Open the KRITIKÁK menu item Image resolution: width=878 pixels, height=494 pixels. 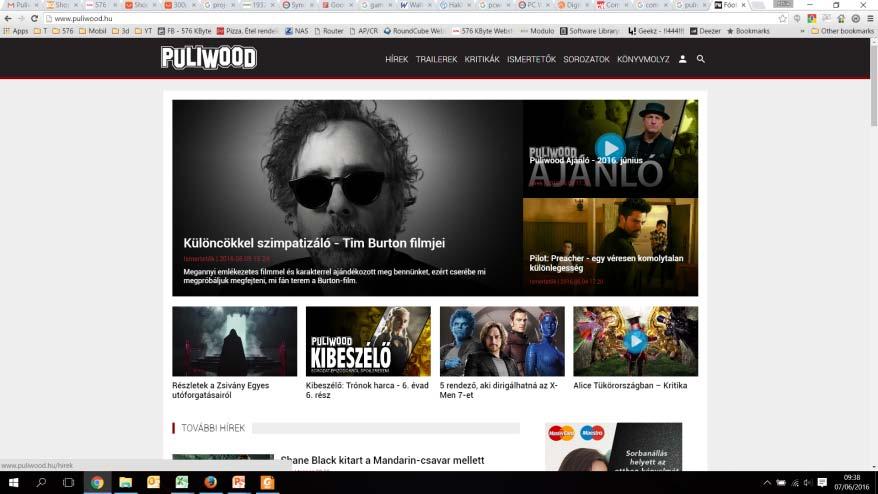tap(482, 59)
